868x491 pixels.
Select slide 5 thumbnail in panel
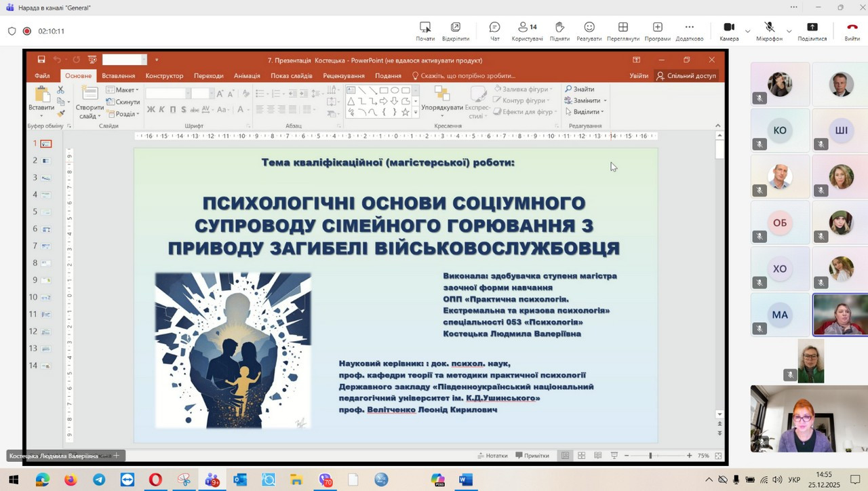[46, 212]
